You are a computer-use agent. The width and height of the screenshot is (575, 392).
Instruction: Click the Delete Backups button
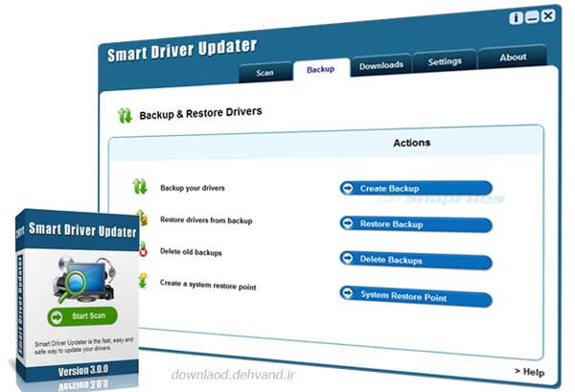(x=416, y=260)
